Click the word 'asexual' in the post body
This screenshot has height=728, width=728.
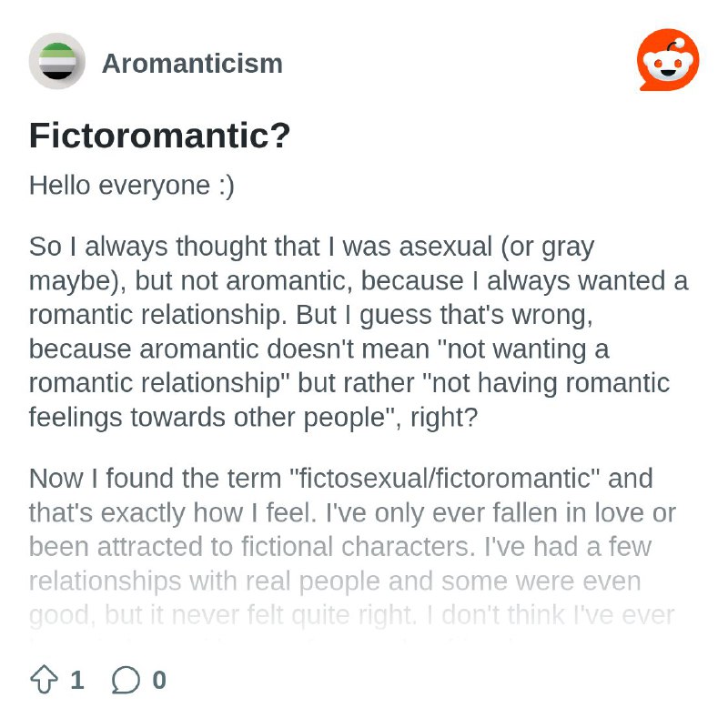coord(445,246)
